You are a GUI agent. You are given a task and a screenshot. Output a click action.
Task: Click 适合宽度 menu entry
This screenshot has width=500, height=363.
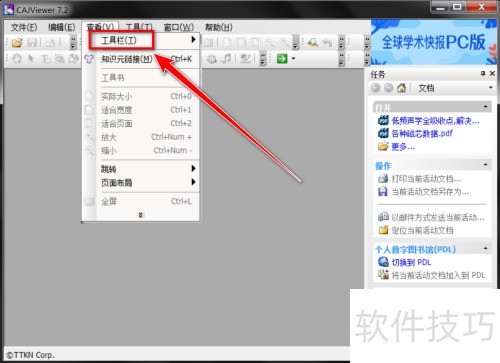click(148, 110)
